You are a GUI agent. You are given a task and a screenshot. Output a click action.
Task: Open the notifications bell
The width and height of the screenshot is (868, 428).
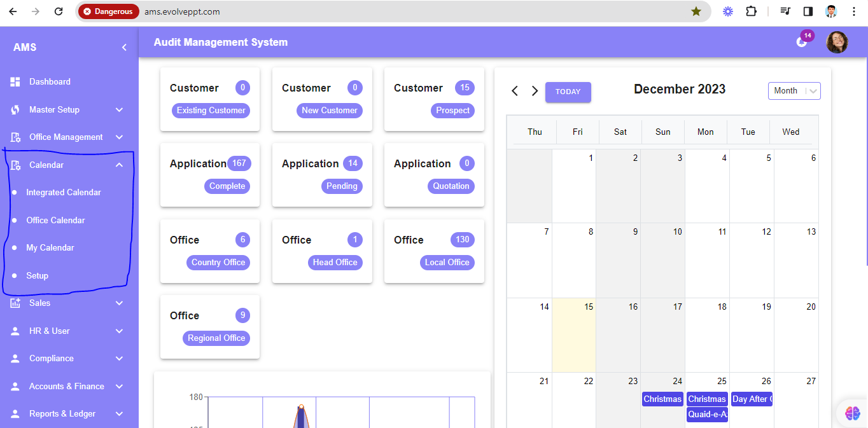coord(801,42)
